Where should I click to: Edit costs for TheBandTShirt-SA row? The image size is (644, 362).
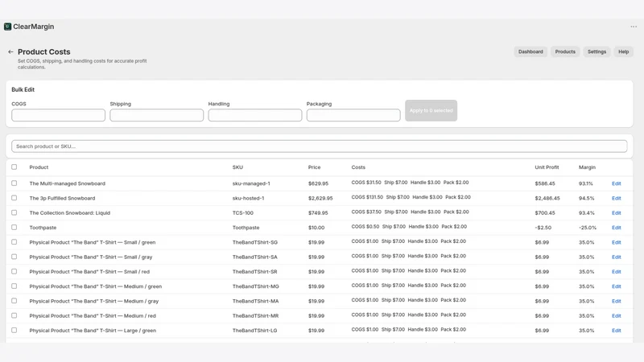pos(616,257)
